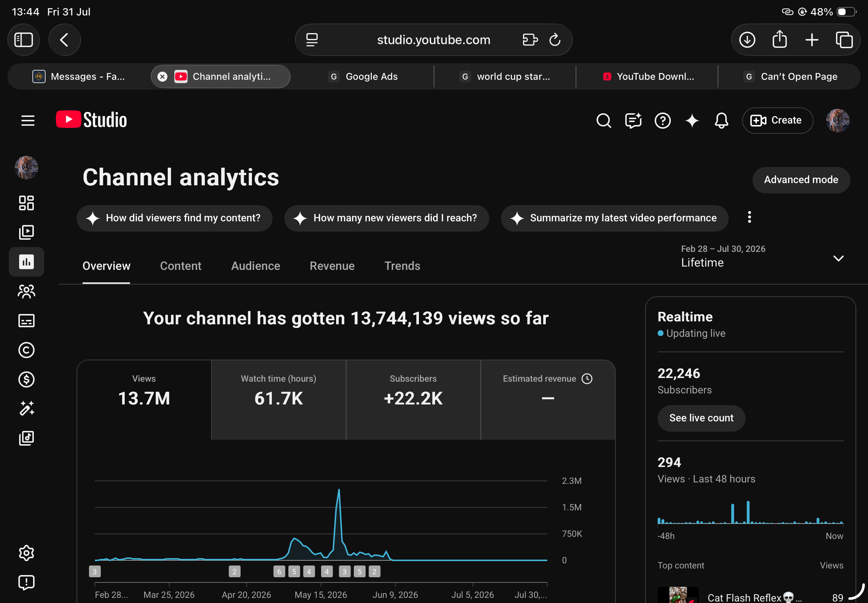
Task: Open the Earn dollar icon in sidebar
Action: click(x=26, y=379)
